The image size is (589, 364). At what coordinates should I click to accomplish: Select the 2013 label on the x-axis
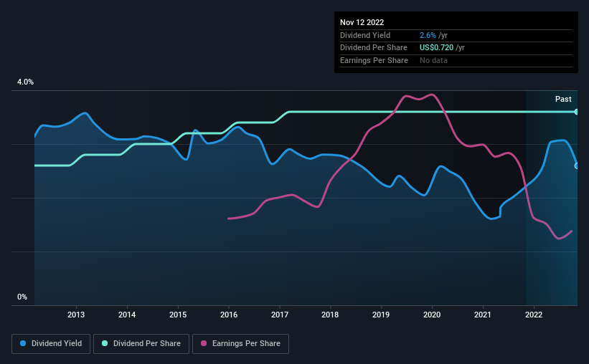(x=76, y=315)
